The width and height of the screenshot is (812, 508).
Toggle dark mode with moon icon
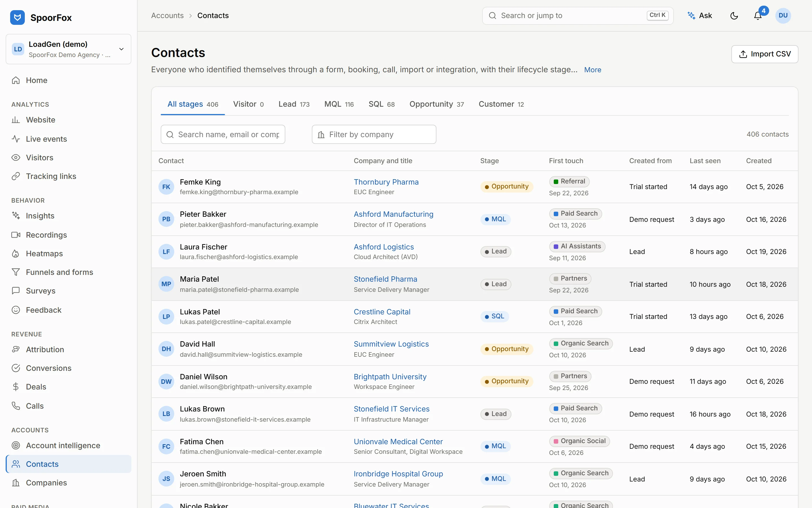coord(734,16)
